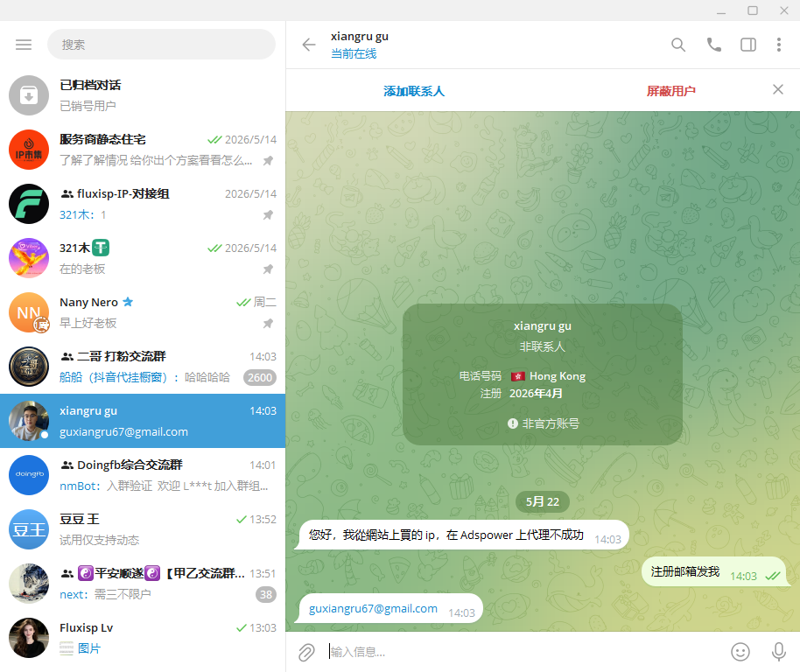The height and width of the screenshot is (672, 800).
Task: Click the paperclip attach file icon
Action: 306,652
